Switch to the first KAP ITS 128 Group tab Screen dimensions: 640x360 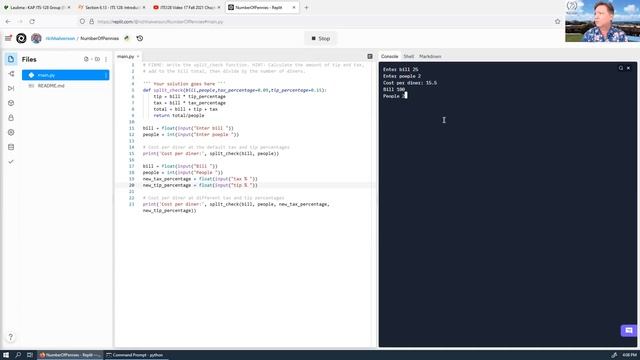(37, 7)
